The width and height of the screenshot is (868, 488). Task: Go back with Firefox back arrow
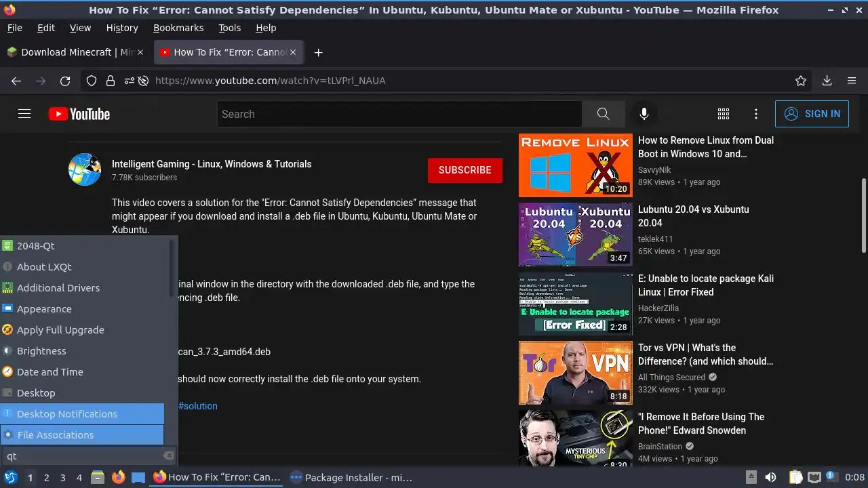pos(16,81)
